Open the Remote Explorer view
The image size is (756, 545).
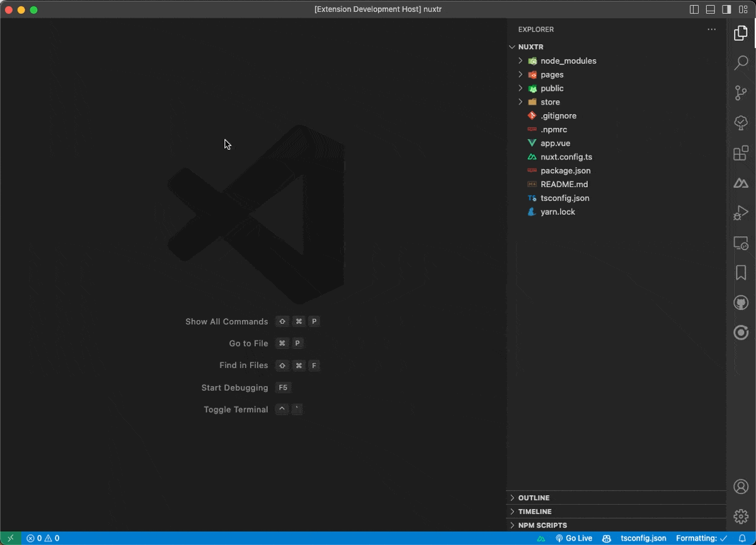coord(741,243)
